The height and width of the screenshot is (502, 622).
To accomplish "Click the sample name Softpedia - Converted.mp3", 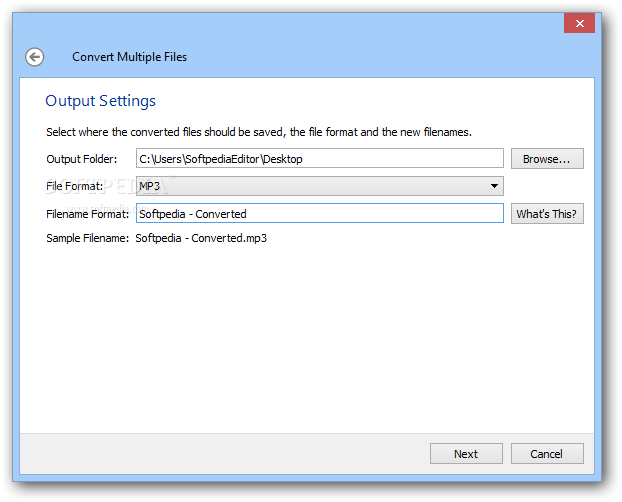I will click(201, 238).
